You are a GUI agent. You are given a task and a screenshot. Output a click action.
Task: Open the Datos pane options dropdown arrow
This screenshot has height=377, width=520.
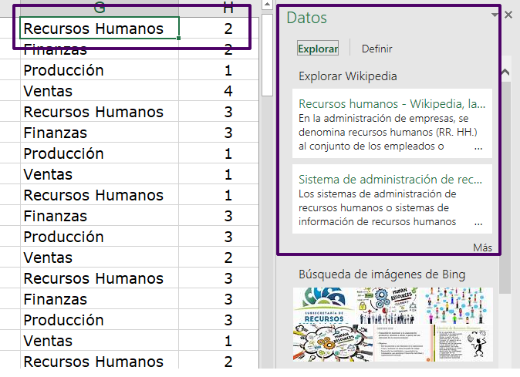(x=494, y=15)
